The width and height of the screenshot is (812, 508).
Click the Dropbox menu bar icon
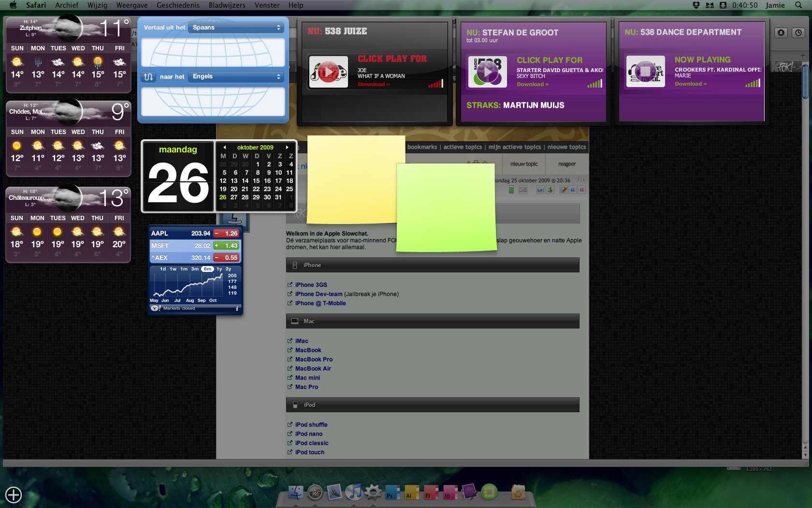click(696, 5)
